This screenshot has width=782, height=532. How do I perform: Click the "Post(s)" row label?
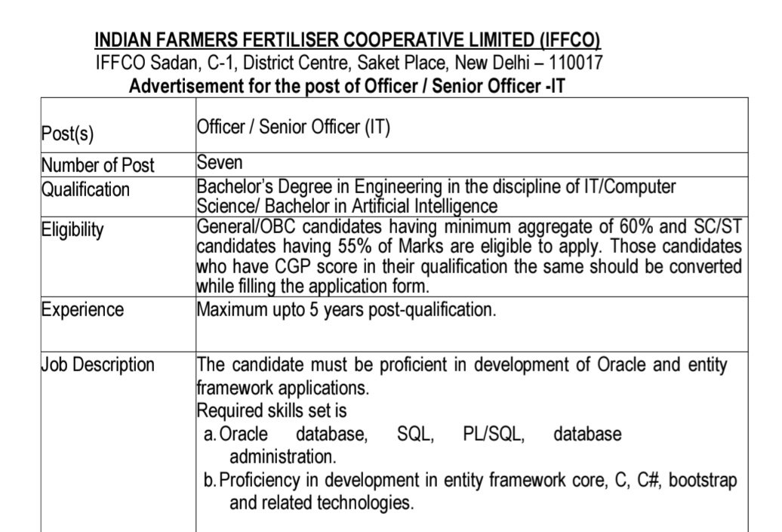[67, 136]
